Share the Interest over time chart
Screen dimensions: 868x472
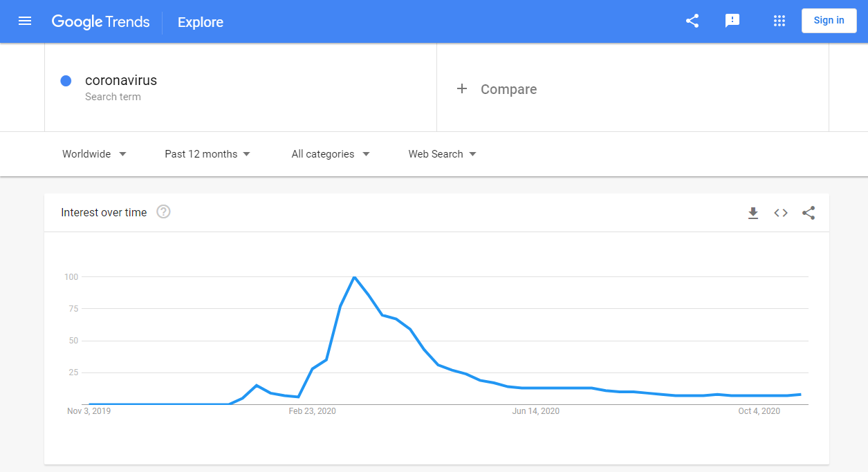(x=809, y=213)
